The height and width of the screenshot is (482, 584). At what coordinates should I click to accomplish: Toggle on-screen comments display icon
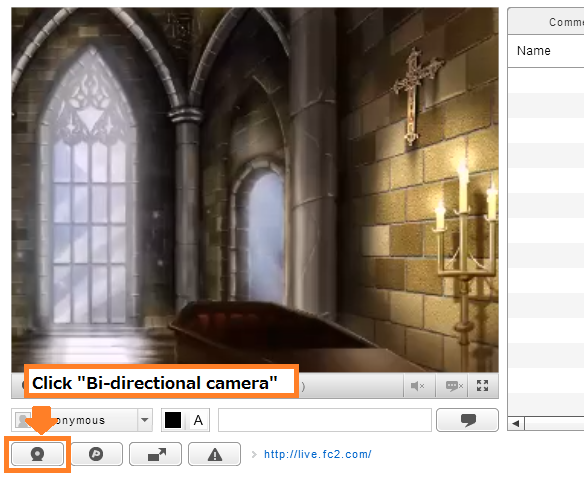(454, 386)
